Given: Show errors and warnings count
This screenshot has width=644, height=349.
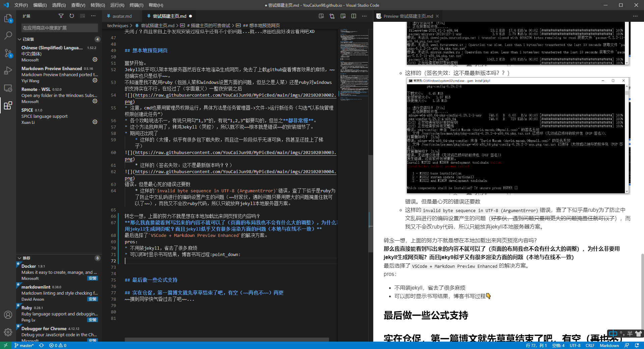Looking at the screenshot, I should tap(58, 345).
